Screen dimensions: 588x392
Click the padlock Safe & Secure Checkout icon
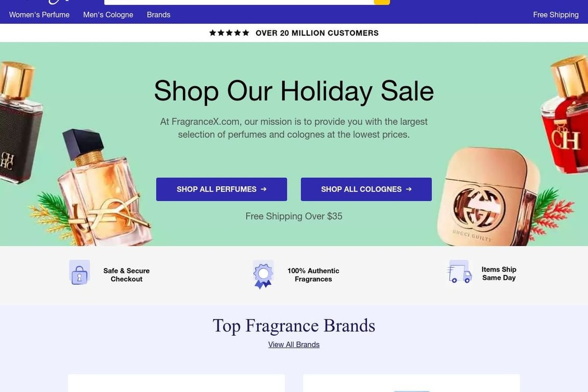(x=80, y=273)
